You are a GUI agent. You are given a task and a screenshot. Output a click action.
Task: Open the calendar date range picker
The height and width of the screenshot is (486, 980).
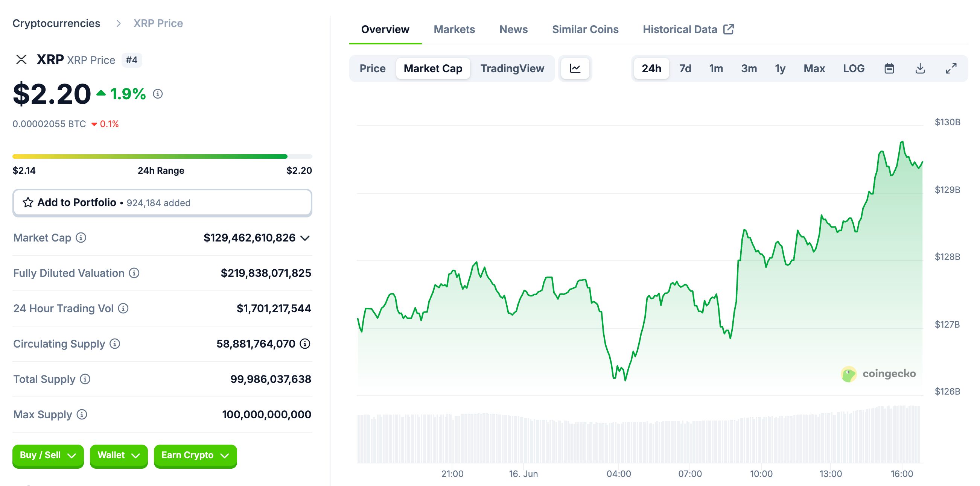click(x=889, y=68)
